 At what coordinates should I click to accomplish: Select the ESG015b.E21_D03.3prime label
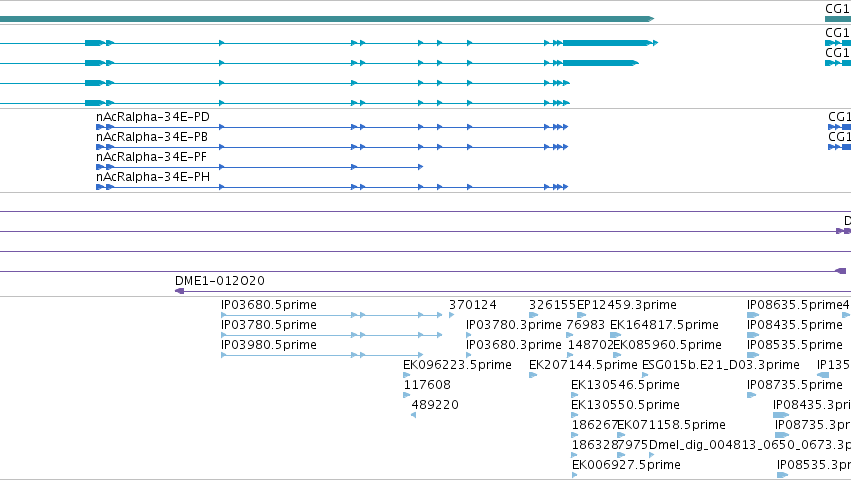click(x=721, y=365)
